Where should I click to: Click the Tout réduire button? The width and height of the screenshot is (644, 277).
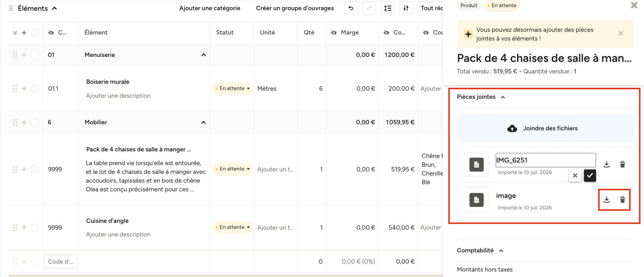coord(431,8)
